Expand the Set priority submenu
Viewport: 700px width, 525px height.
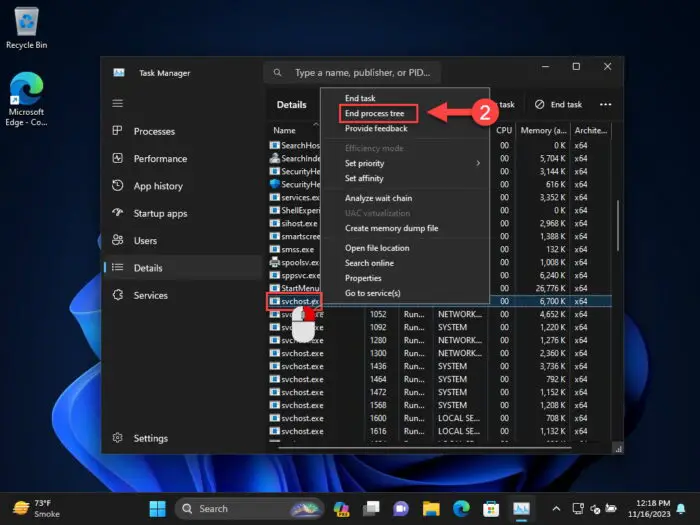point(405,163)
